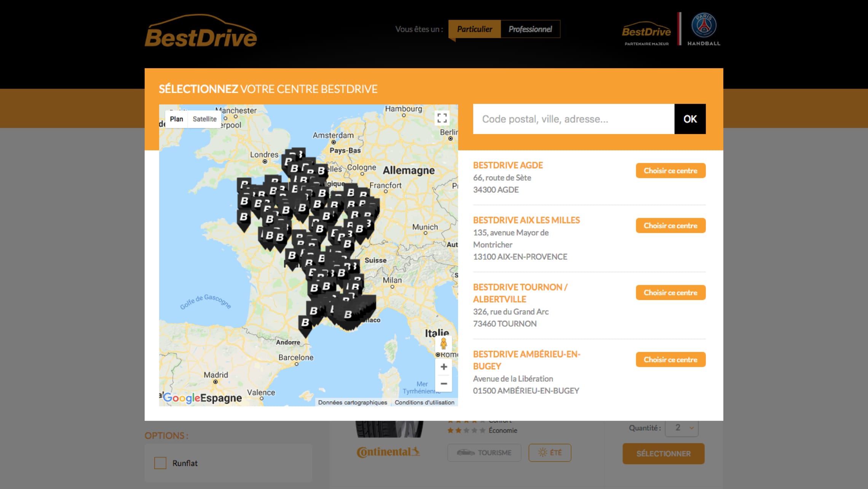Click address text 73460 TOURNON
Viewport: 868px width, 489px height.
pos(505,324)
